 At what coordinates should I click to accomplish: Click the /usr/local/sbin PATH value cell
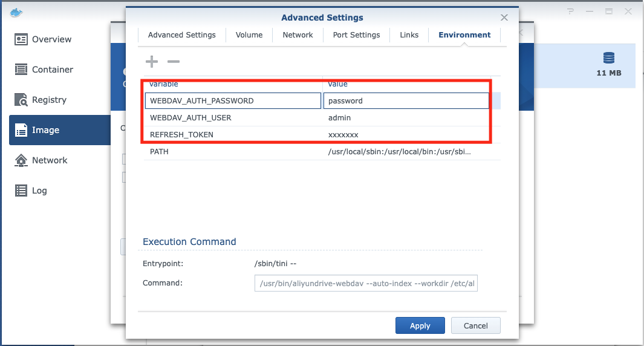[399, 152]
